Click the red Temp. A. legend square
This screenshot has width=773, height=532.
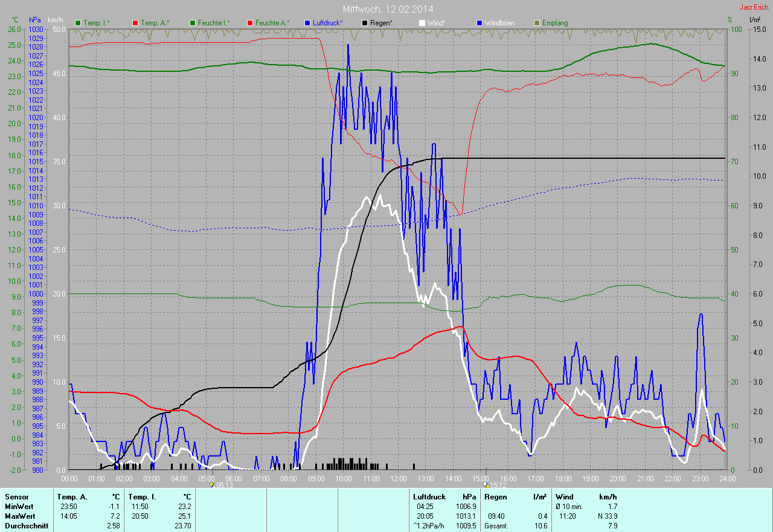(135, 23)
